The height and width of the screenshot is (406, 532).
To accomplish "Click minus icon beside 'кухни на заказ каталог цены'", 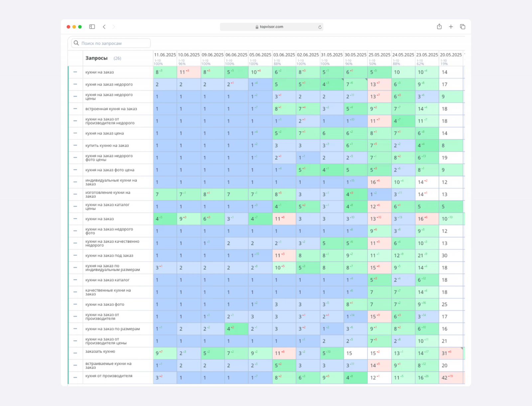I will [x=75, y=206].
